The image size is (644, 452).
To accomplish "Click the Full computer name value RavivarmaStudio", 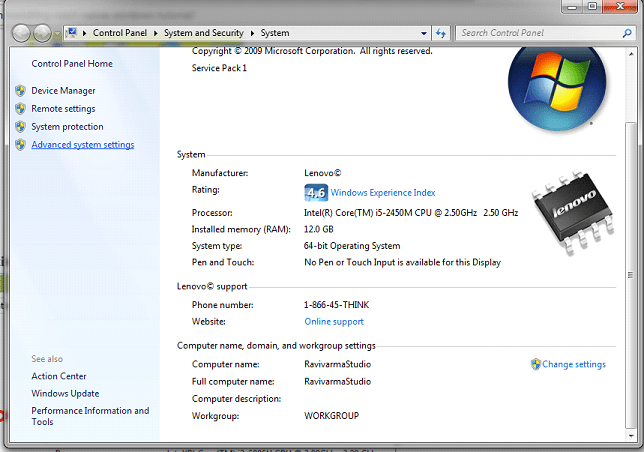I will click(338, 381).
